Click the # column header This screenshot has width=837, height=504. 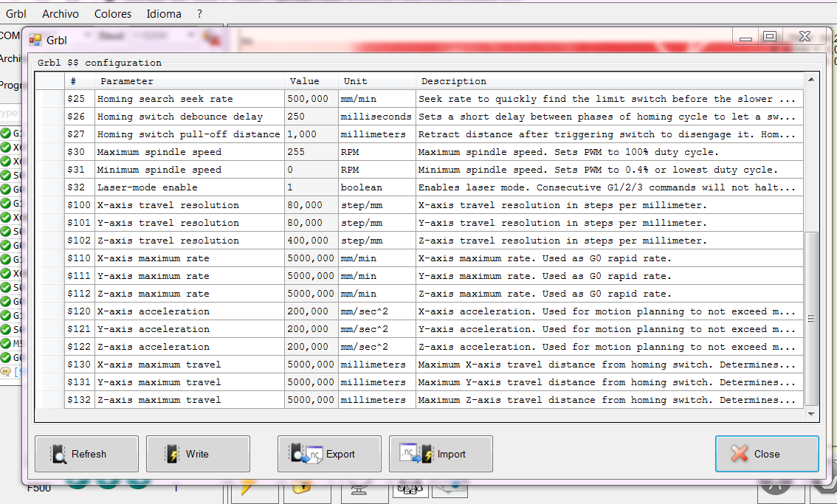(80, 81)
